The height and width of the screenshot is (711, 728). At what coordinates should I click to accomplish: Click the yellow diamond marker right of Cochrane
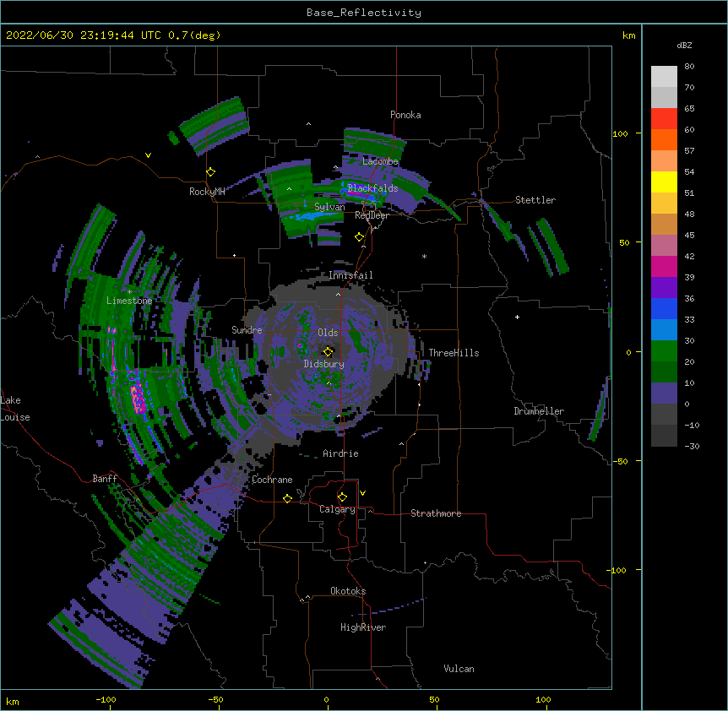coord(287,498)
